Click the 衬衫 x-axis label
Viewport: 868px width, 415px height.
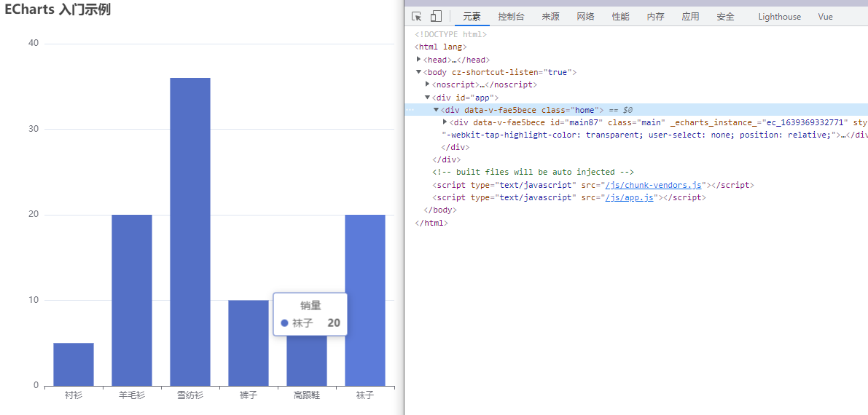(74, 395)
